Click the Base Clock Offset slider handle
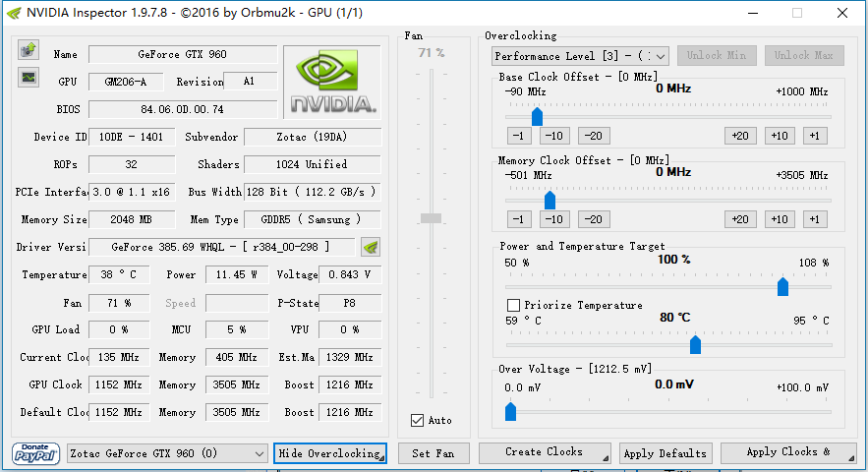Screen dimensions: 868x472 click(537, 116)
